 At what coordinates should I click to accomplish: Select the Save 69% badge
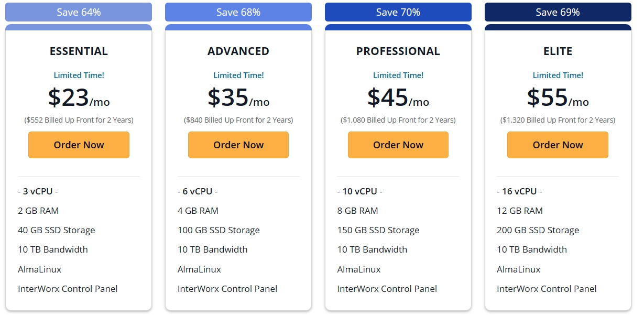coord(558,12)
